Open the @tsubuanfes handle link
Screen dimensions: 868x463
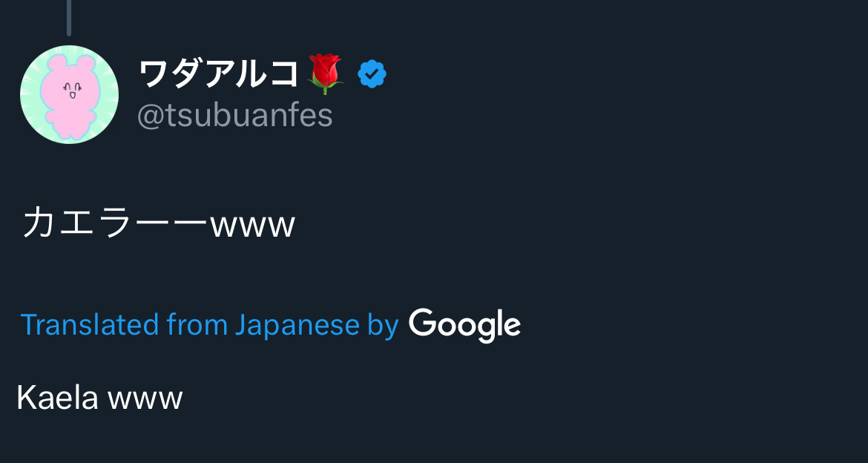pyautogui.click(x=235, y=115)
